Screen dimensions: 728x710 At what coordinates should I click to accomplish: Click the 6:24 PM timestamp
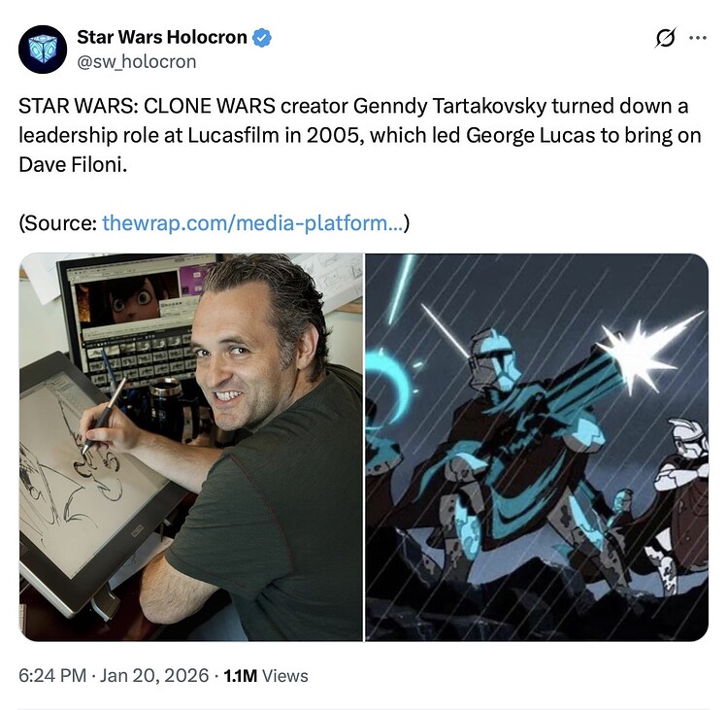(x=52, y=676)
